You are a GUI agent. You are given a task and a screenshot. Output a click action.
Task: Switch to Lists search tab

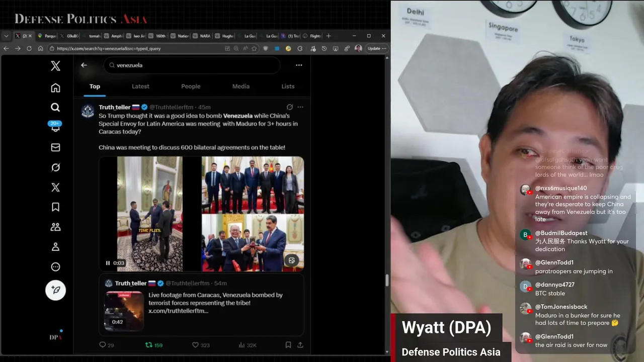click(288, 86)
